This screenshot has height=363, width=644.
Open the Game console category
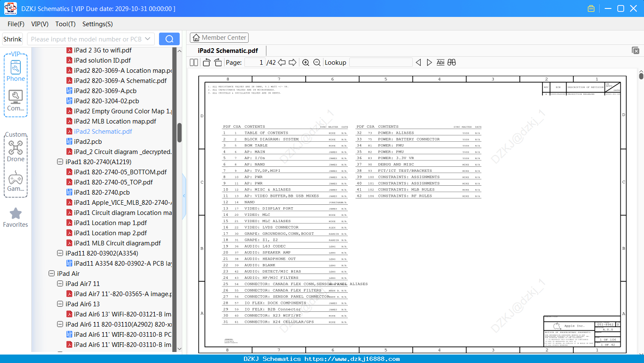[x=16, y=181]
